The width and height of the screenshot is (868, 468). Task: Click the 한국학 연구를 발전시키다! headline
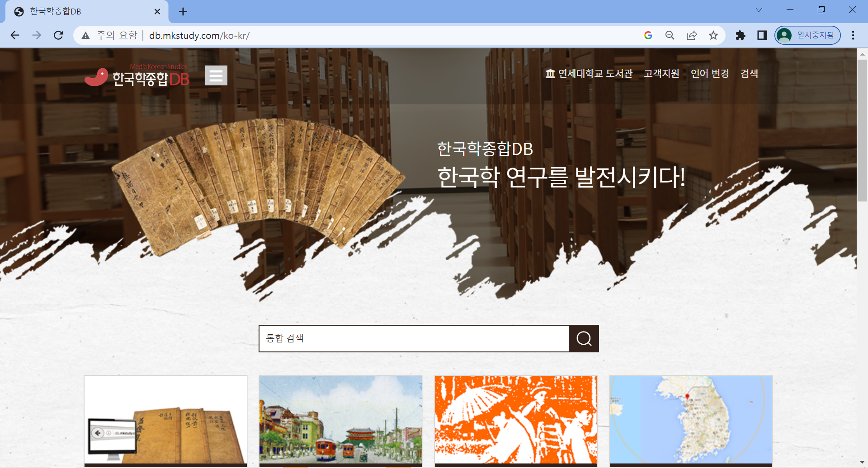(561, 177)
